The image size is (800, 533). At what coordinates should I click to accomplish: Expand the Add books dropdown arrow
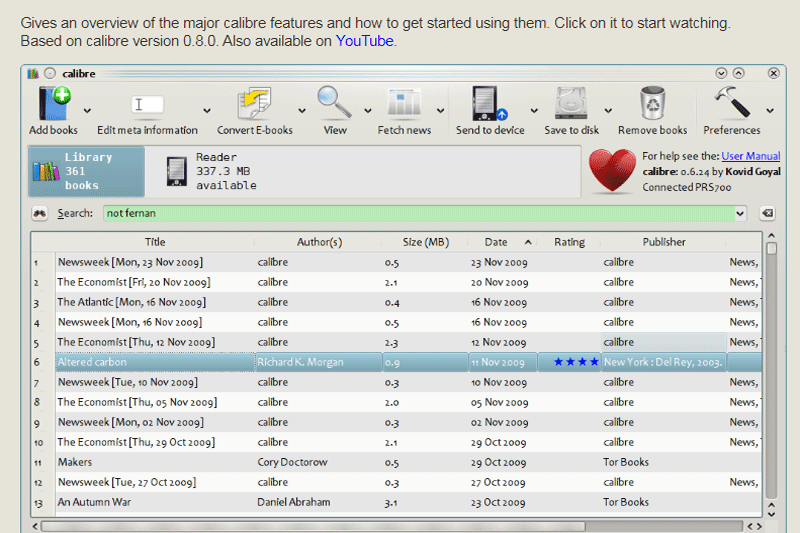(x=88, y=111)
